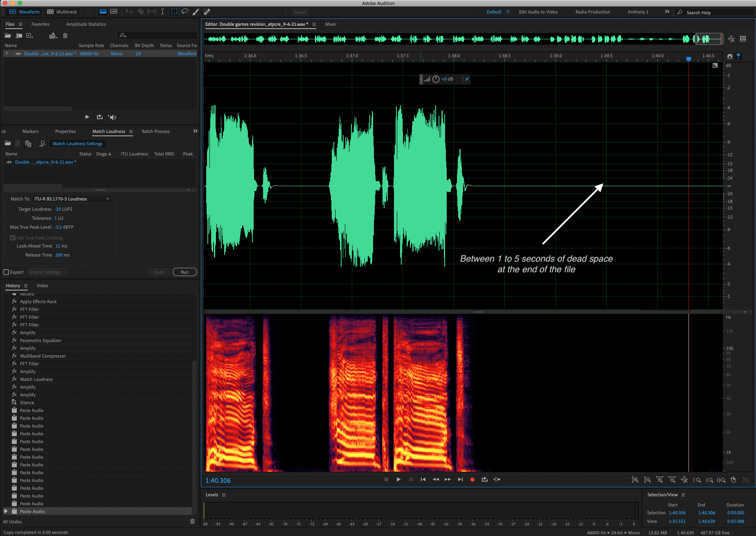Viewport: 756px width, 536px height.
Task: Toggle auto-play in the Files panel
Action: tap(112, 117)
